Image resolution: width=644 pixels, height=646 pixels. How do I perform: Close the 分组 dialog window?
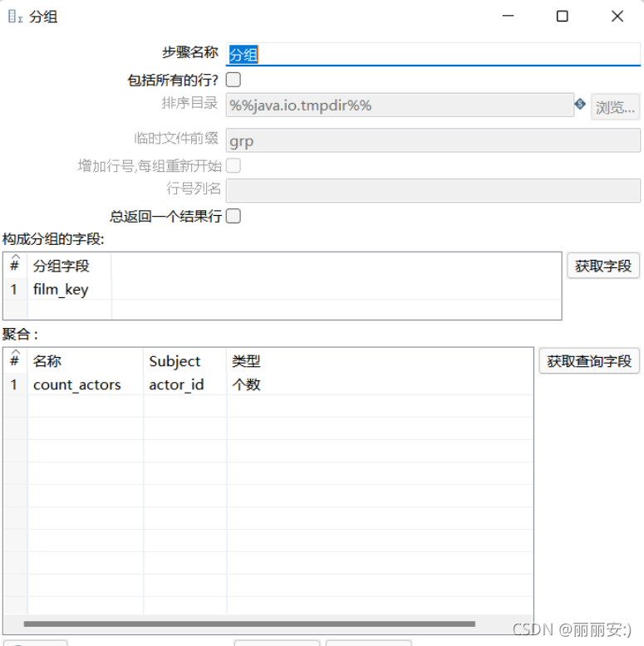(x=617, y=16)
